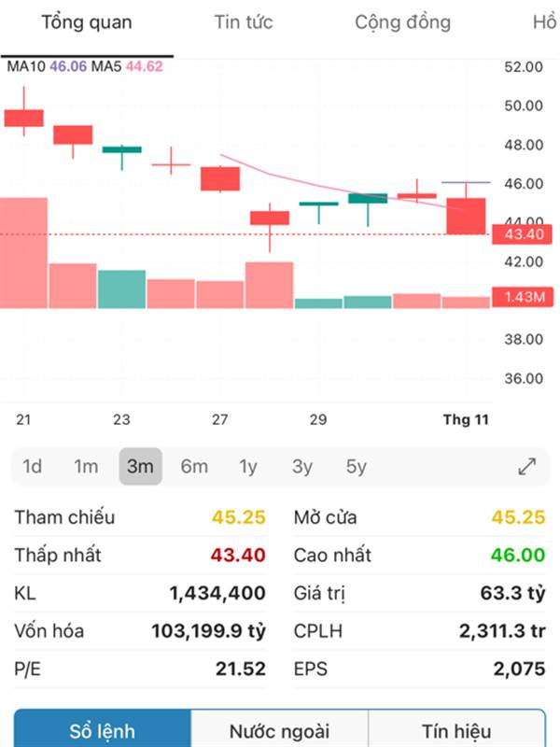
Task: Select the 1d timeframe
Action: tap(33, 467)
